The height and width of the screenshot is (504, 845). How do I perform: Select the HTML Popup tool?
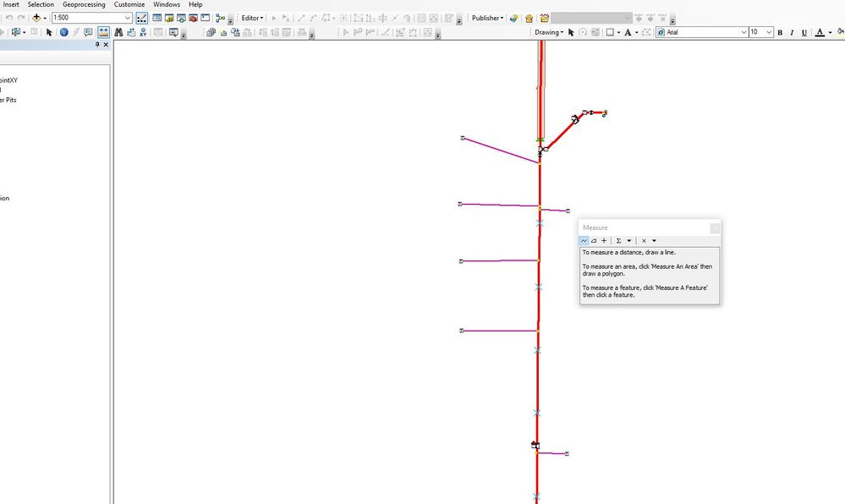[x=88, y=32]
